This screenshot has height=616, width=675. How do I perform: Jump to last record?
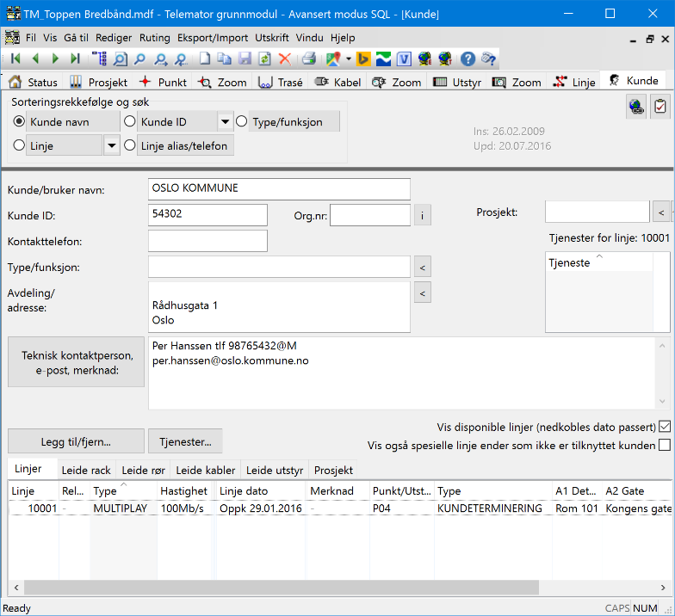point(75,59)
